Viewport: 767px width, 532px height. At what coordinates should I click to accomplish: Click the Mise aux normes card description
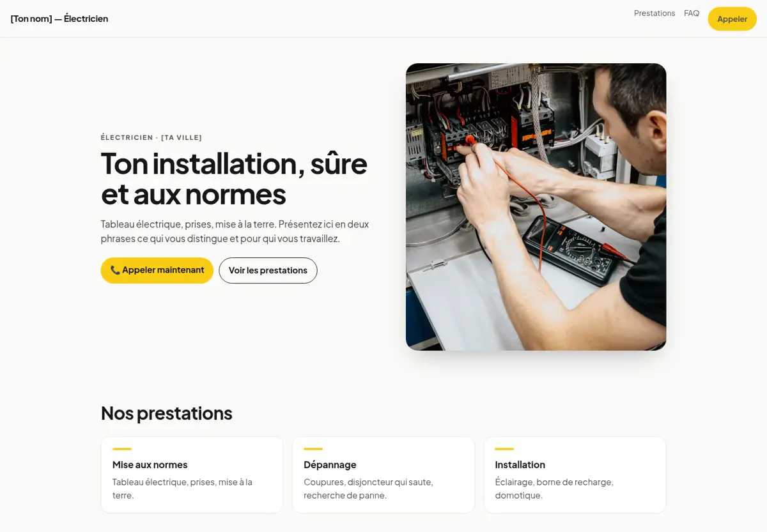click(x=182, y=489)
